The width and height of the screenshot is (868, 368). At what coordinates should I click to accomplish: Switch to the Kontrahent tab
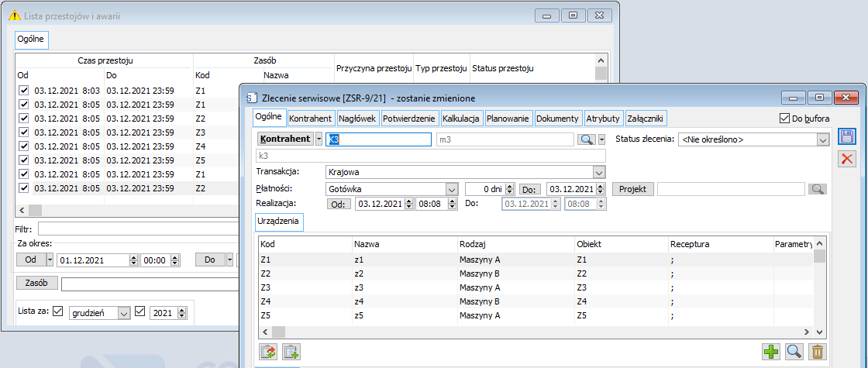311,119
